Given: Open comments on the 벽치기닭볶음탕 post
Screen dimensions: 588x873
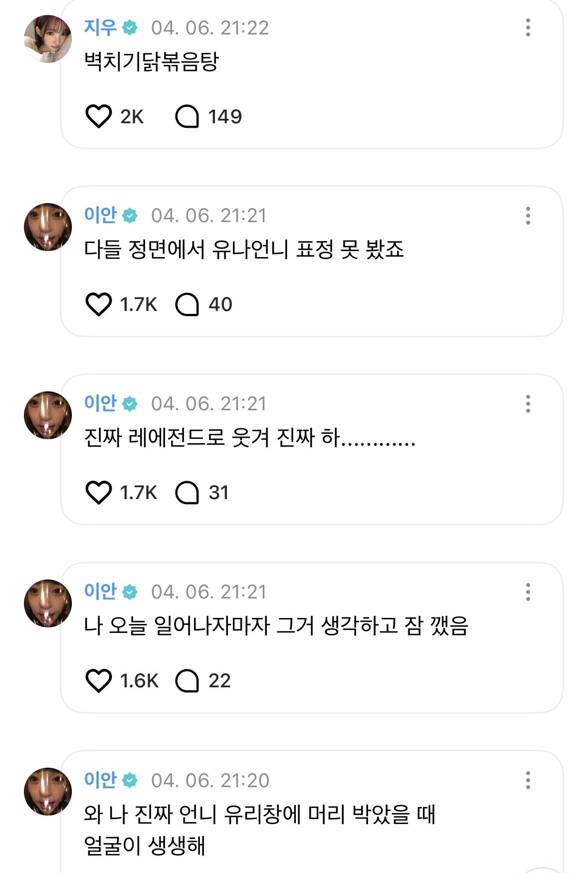Looking at the screenshot, I should coord(187,116).
